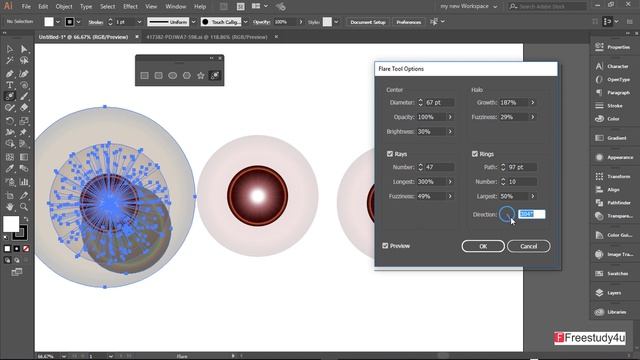Switch to second document tab
Screen dimensions: 640x360
coord(207,37)
